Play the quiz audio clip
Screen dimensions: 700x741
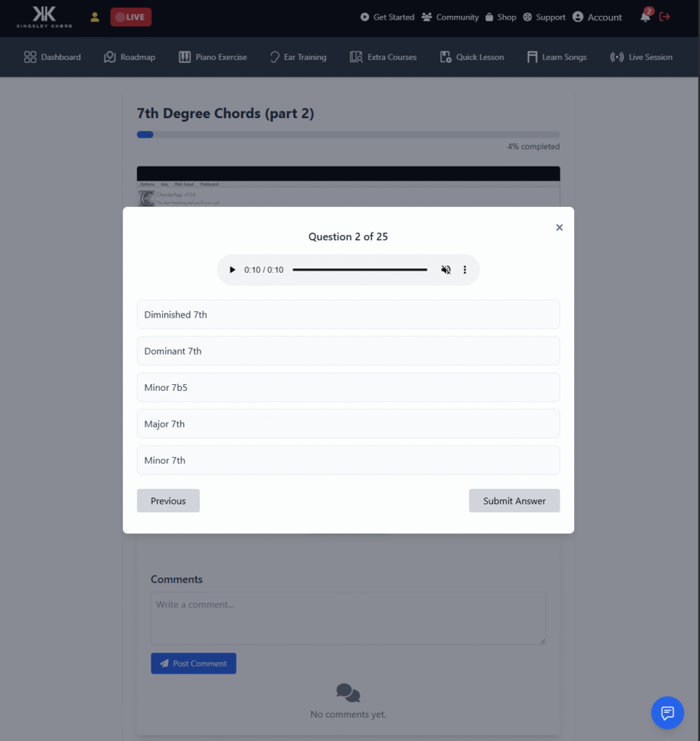(232, 270)
